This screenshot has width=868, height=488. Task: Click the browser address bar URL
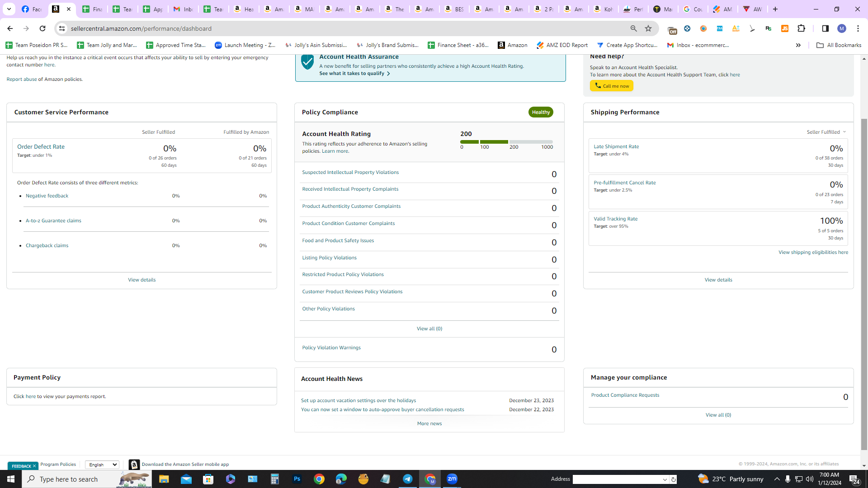[141, 28]
